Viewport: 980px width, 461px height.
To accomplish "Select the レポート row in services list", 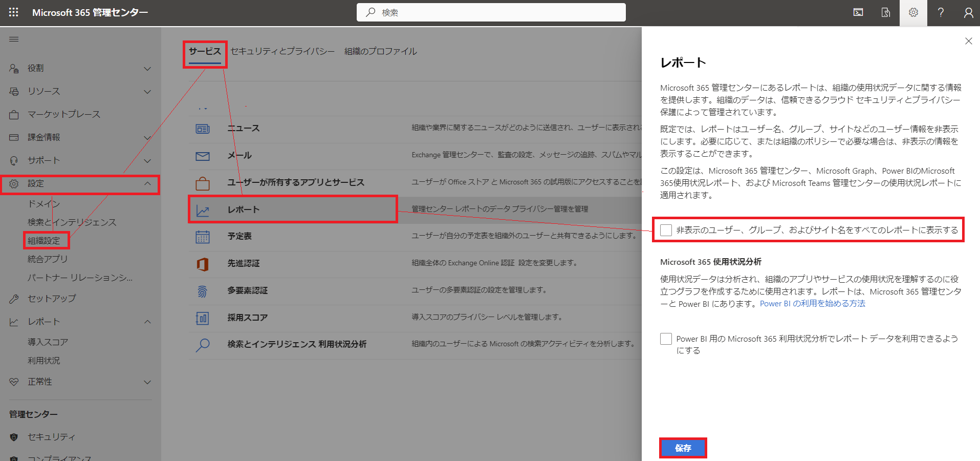I will [415, 209].
